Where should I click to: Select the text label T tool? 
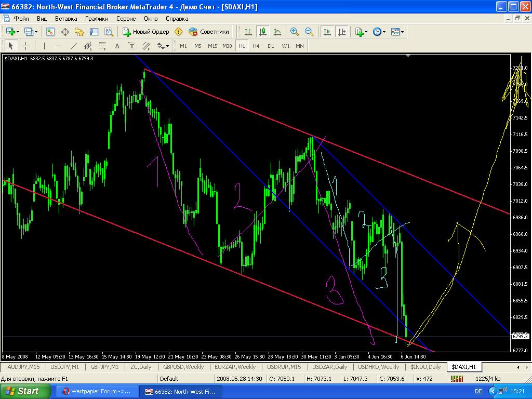[x=131, y=46]
